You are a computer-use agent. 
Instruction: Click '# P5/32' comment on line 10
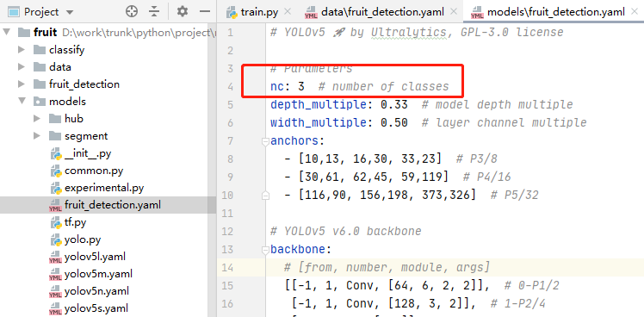[514, 196]
